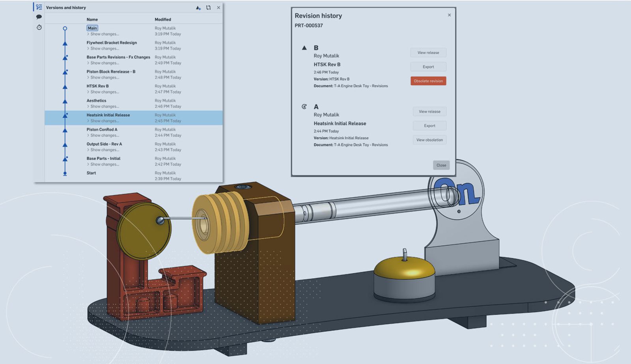
Task: Click the branch compare icon in panel header
Action: 208,8
